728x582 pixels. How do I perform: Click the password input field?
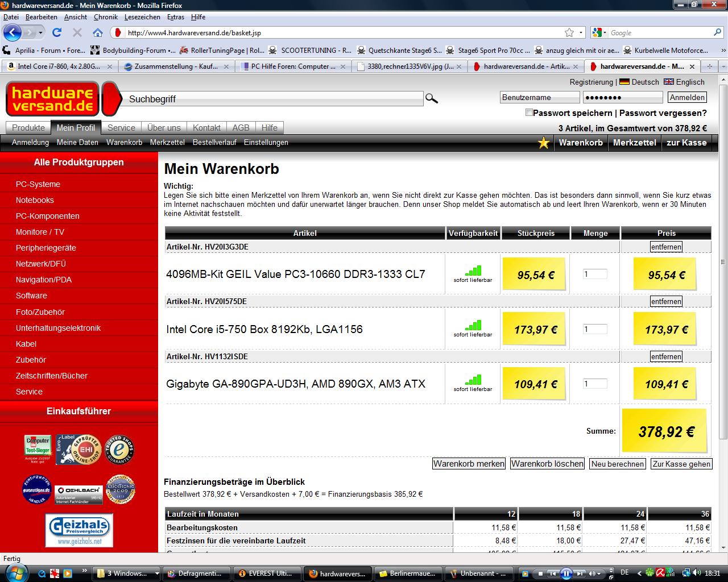(x=623, y=97)
